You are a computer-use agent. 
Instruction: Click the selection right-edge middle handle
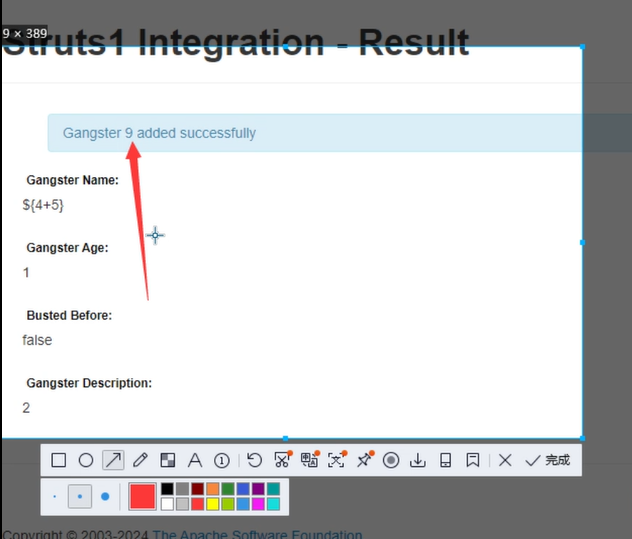click(582, 242)
